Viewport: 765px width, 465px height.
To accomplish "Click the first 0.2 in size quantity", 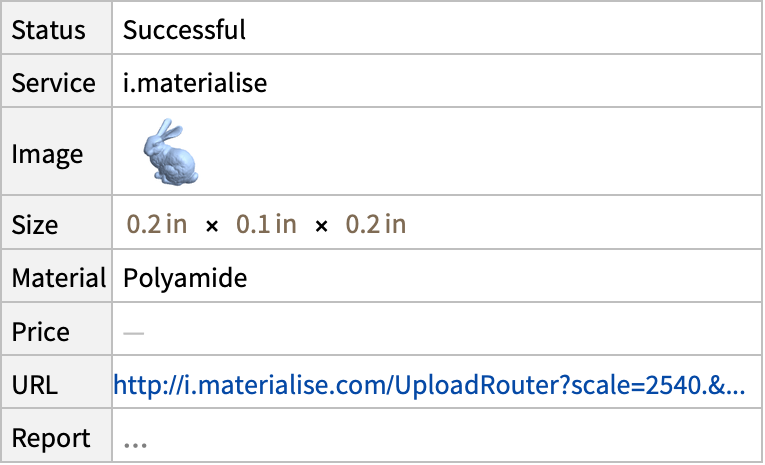I will pyautogui.click(x=157, y=224).
